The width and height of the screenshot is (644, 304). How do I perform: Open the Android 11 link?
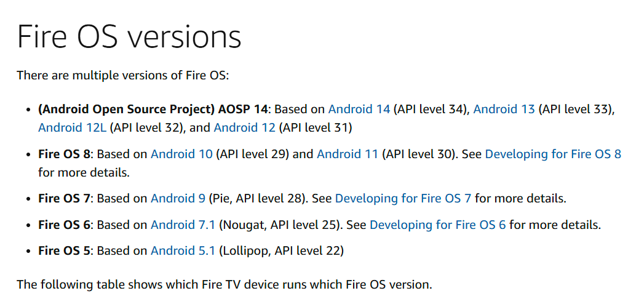pyautogui.click(x=348, y=154)
